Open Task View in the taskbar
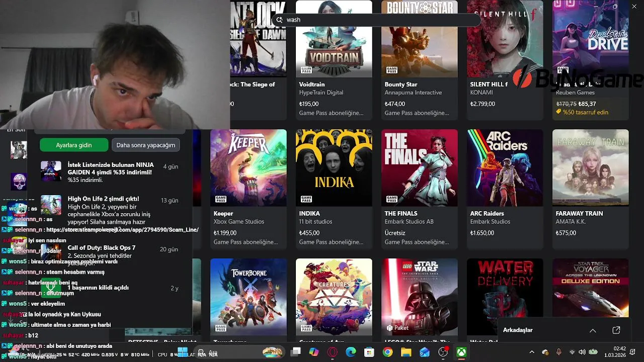 point(296,352)
